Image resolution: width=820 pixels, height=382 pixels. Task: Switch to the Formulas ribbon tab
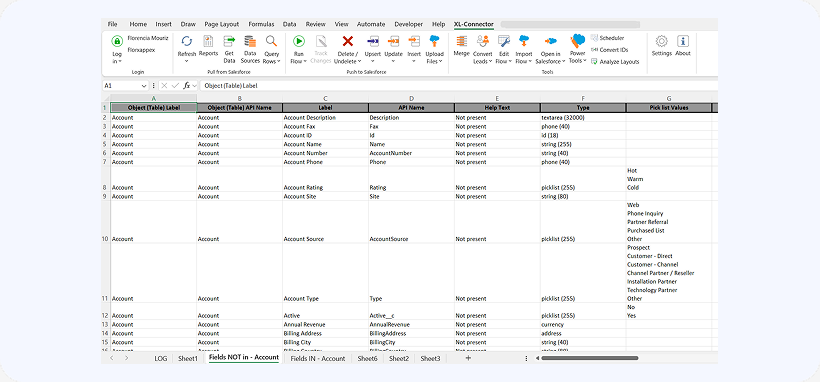261,24
